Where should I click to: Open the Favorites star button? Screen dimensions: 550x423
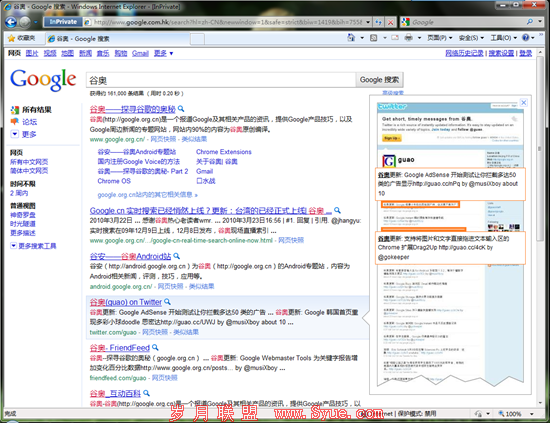point(22,38)
